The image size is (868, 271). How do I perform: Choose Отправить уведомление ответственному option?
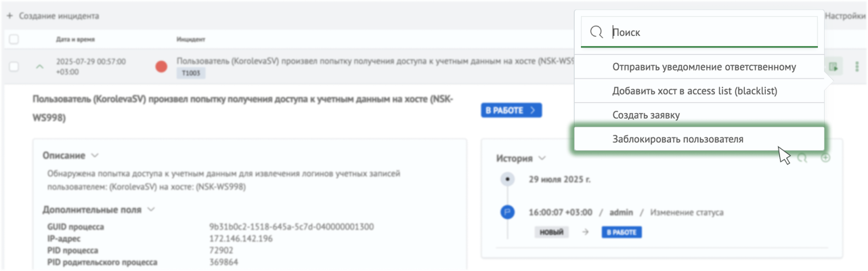pos(704,67)
